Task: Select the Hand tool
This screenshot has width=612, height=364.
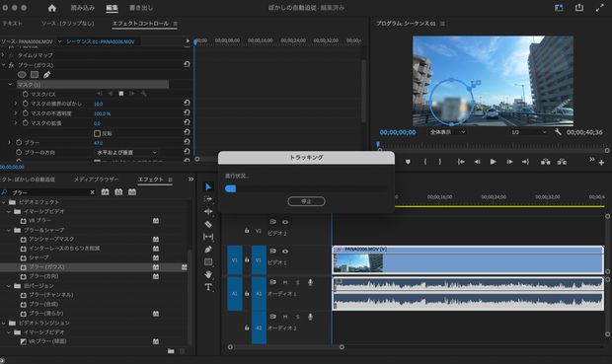Action: point(208,274)
